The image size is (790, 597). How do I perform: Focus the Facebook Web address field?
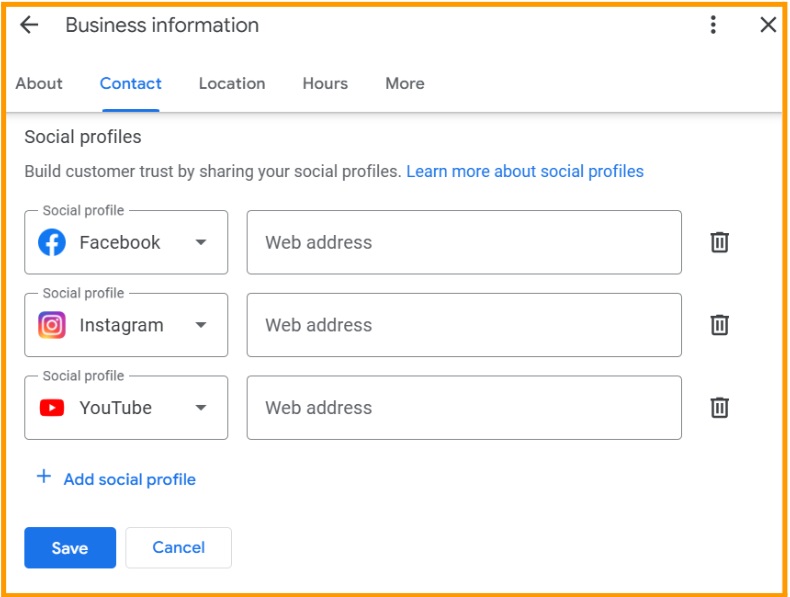464,242
